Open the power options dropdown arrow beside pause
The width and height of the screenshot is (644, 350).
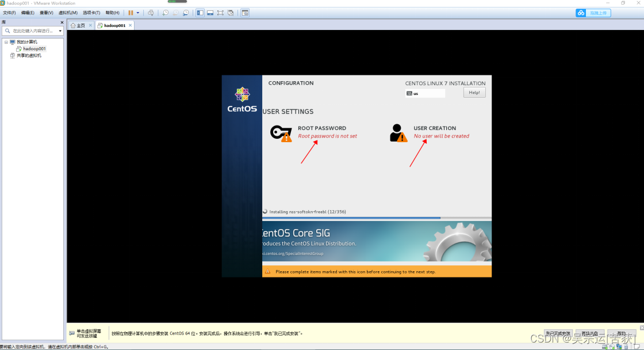(137, 13)
